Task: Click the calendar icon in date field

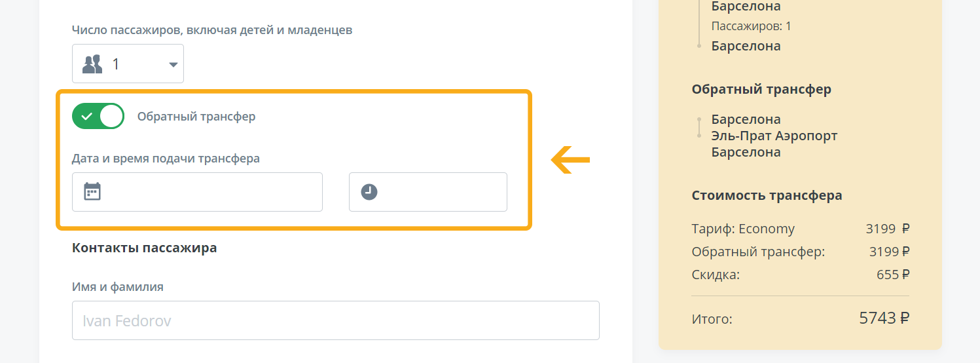Action: pos(92,191)
